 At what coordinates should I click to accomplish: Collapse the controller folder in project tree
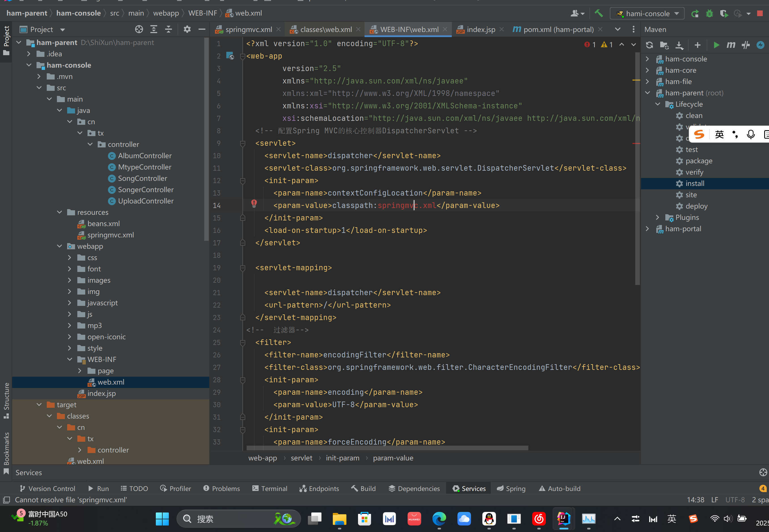point(90,144)
